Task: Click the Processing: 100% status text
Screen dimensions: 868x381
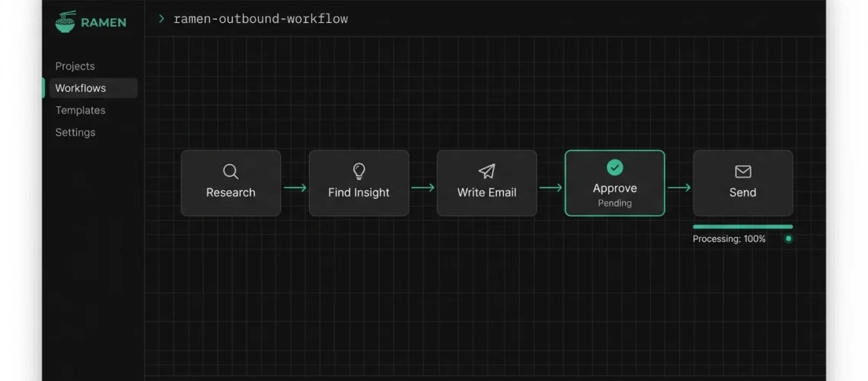Action: [x=729, y=239]
